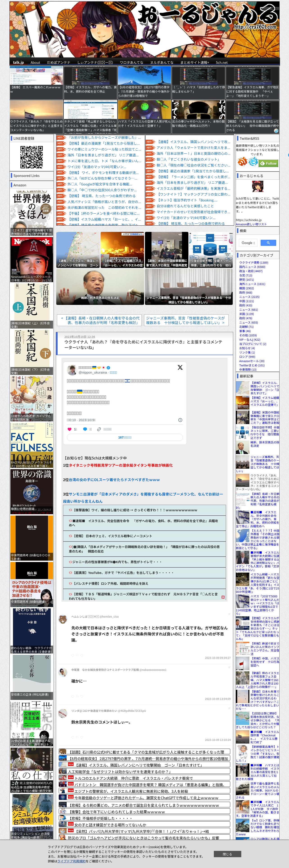Image resolution: width=289 pixels, height=868 pixels.
Task: Click ヘムレンしば commenter avatar
Action: [63, 619]
